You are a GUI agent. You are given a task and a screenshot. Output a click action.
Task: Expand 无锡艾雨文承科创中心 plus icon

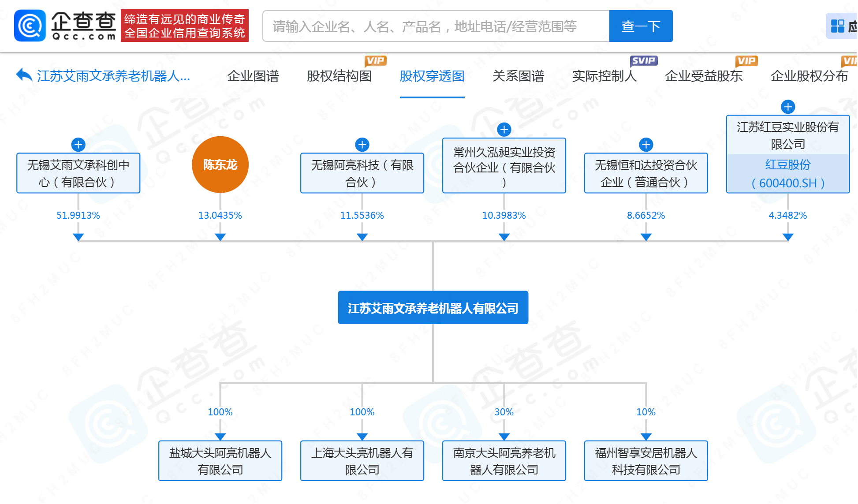click(x=78, y=145)
